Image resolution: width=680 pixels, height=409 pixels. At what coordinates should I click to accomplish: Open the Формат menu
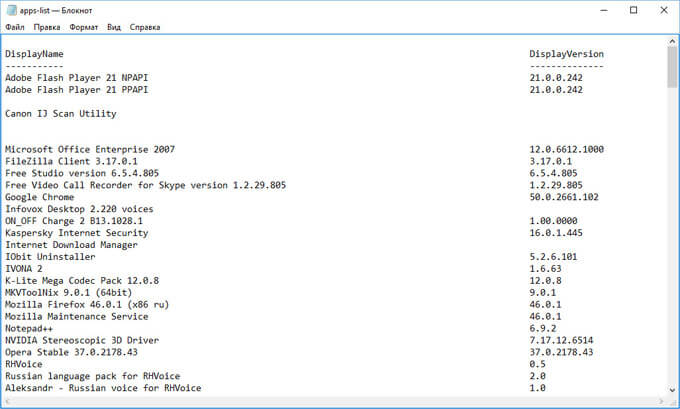tap(84, 28)
